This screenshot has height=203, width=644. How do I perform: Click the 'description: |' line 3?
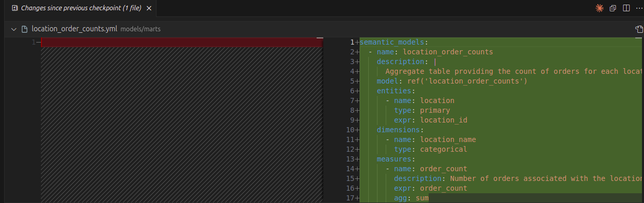click(407, 62)
